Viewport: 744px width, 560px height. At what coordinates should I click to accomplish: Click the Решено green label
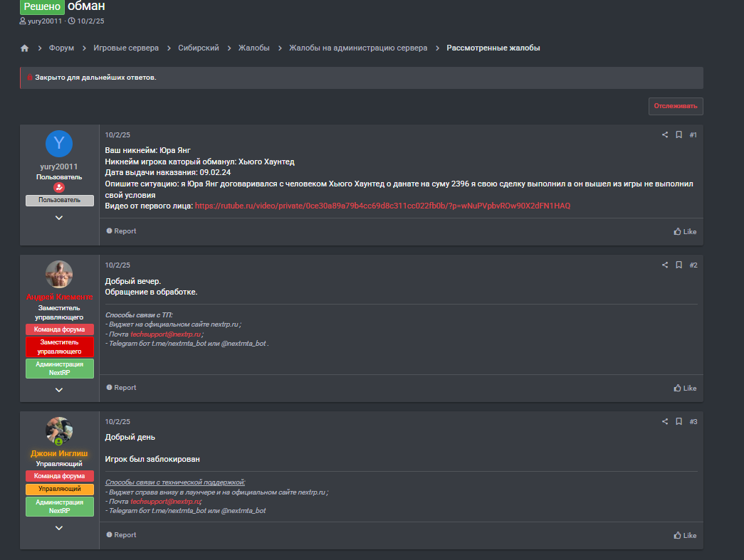42,6
